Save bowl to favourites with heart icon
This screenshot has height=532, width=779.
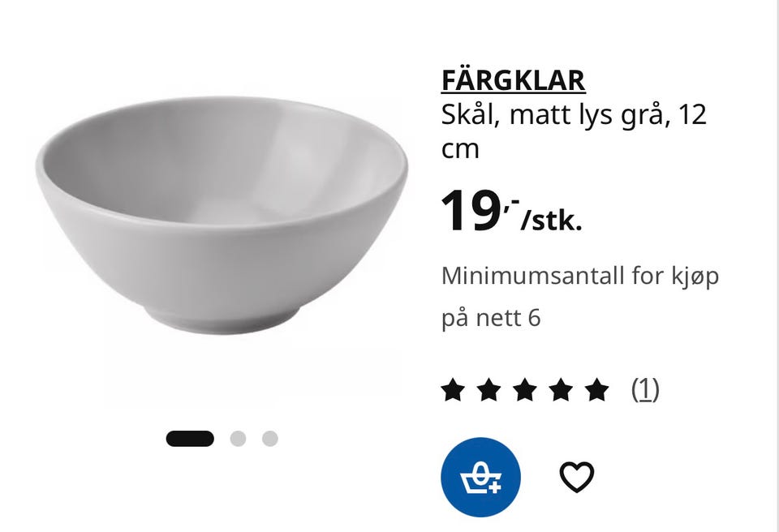tap(577, 477)
